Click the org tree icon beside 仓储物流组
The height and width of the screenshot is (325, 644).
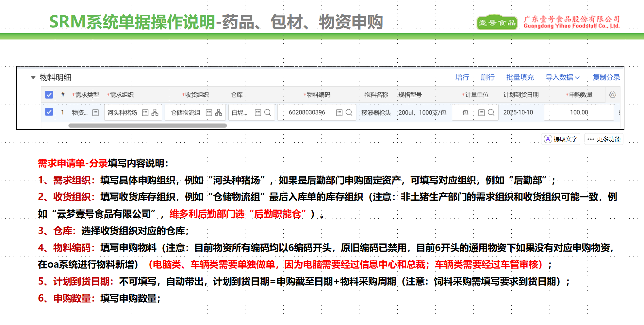coord(219,113)
